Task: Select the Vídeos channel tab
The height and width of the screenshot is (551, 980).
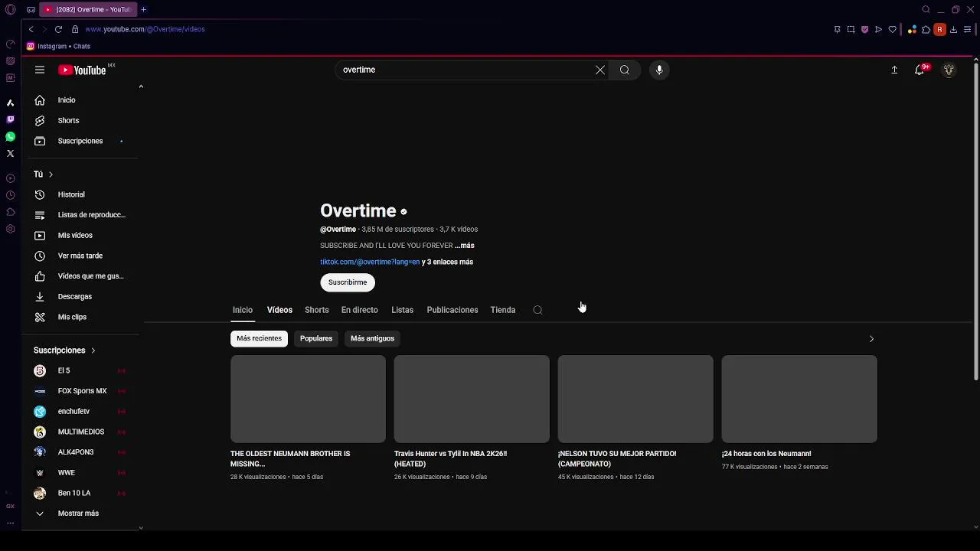Action: coord(279,310)
